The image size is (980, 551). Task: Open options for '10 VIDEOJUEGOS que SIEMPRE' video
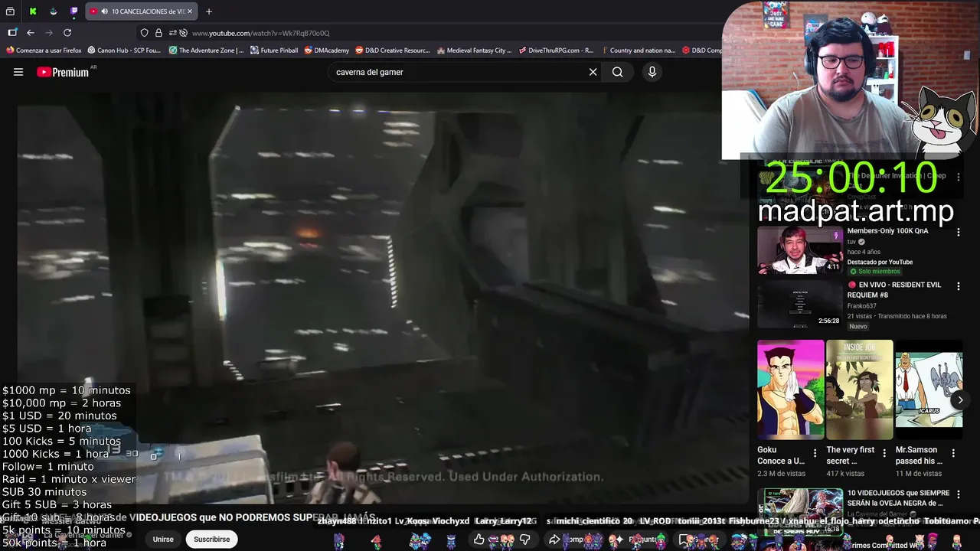pos(958,494)
